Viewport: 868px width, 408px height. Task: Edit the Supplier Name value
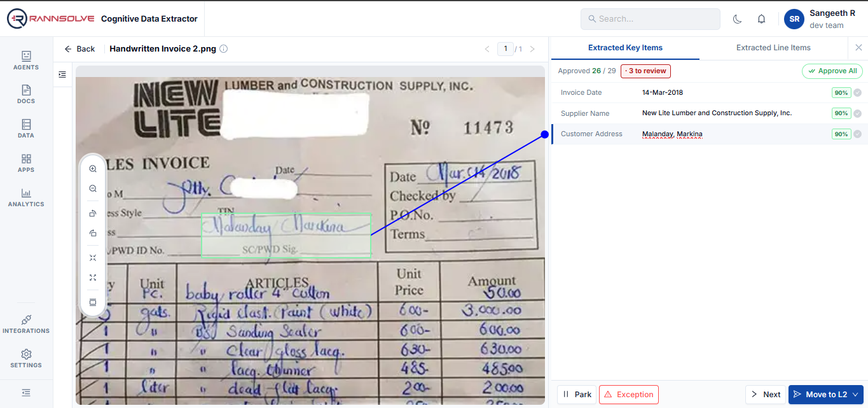click(717, 113)
